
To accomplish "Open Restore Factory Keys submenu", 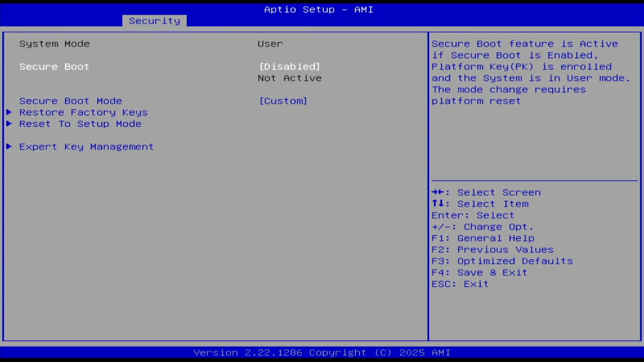I will point(83,112).
